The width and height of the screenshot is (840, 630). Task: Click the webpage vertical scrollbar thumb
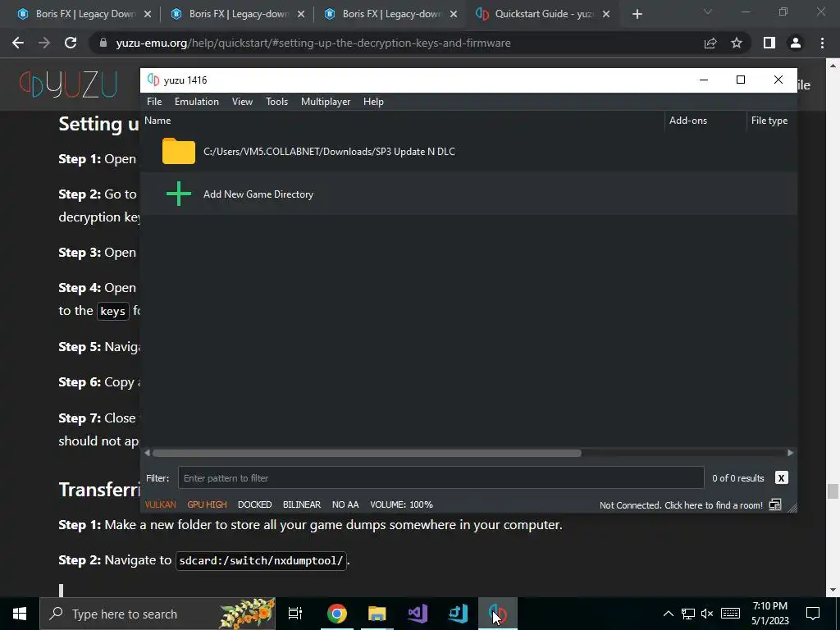[x=833, y=491]
